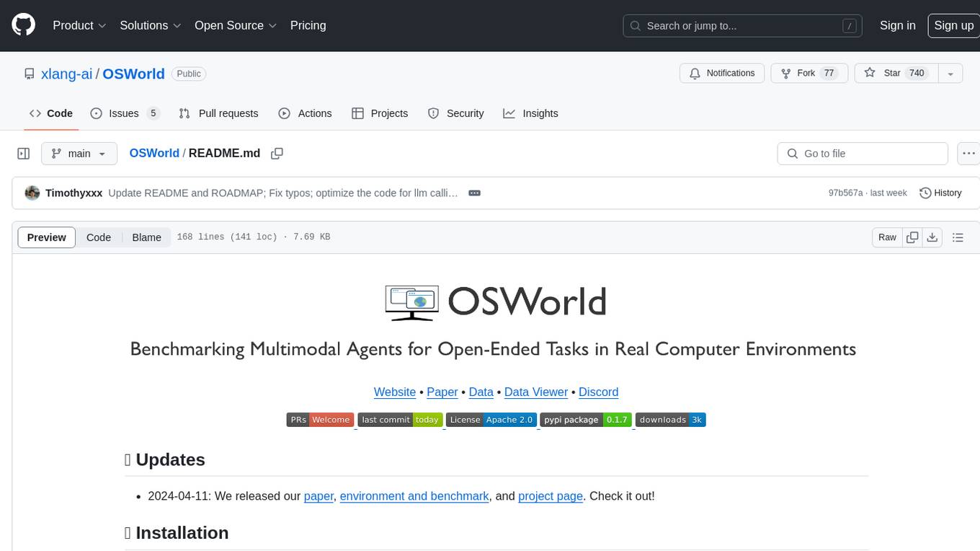
Task: Open the Data link
Action: coord(481,392)
